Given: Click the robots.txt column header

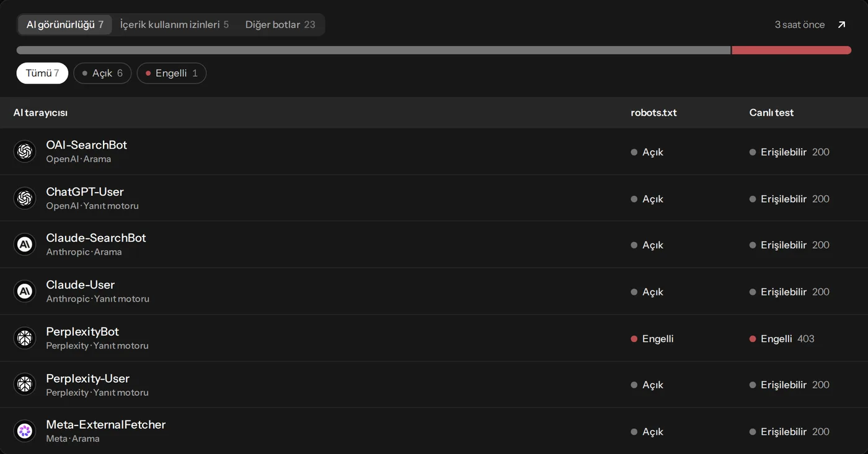Looking at the screenshot, I should [x=653, y=113].
